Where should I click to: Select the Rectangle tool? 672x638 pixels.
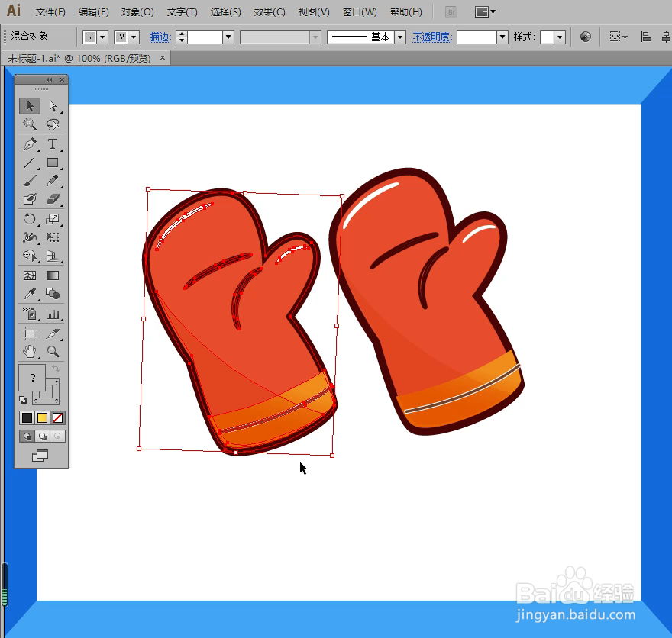click(53, 163)
